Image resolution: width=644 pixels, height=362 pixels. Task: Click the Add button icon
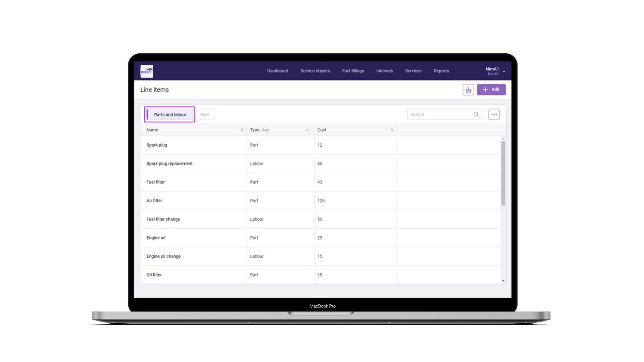[486, 90]
